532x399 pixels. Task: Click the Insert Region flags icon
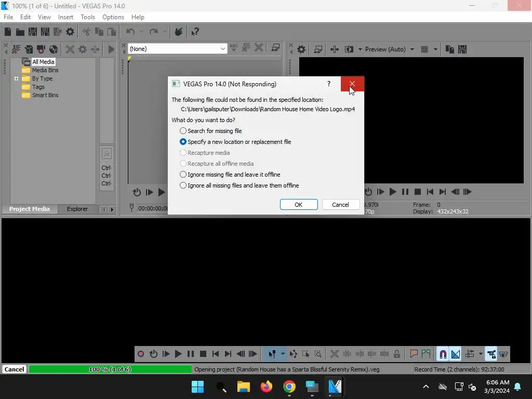pos(426,354)
